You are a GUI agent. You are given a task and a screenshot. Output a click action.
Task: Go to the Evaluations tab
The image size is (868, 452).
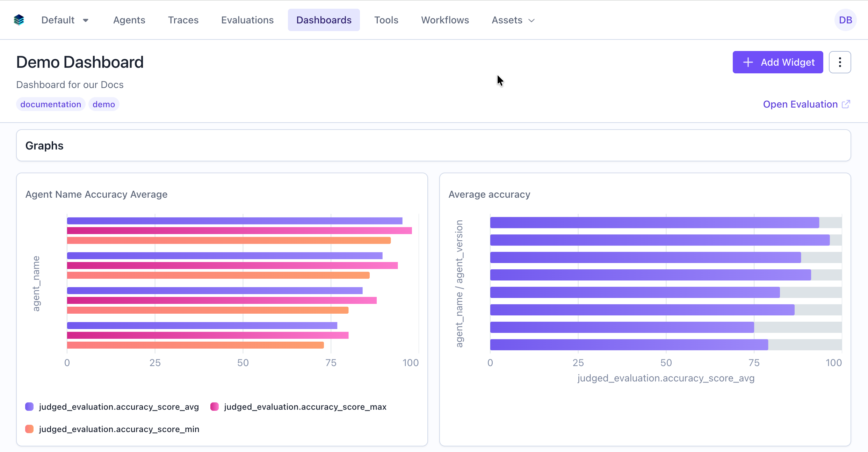(x=247, y=20)
